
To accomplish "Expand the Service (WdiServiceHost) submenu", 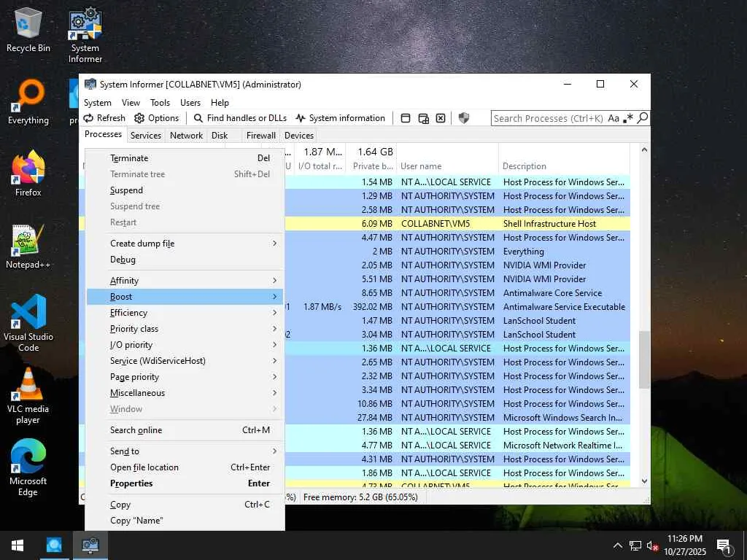I will coord(185,361).
